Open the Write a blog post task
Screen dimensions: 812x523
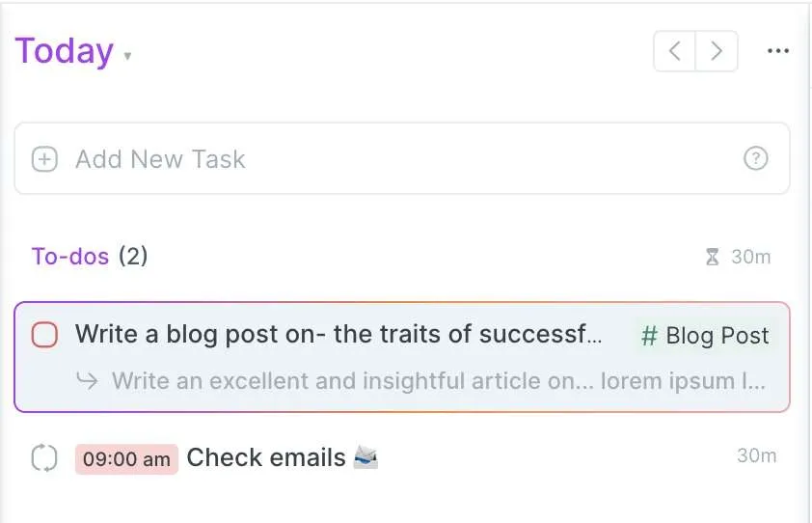tap(338, 334)
